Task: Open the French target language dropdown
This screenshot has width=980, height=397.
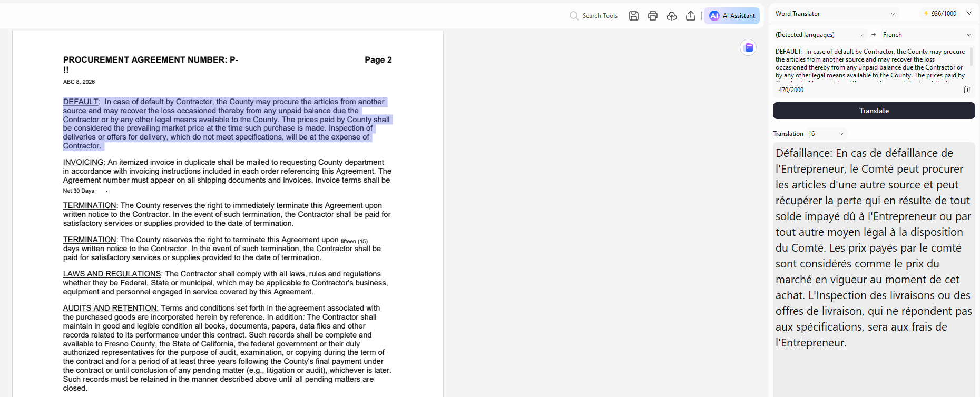Action: pos(926,35)
